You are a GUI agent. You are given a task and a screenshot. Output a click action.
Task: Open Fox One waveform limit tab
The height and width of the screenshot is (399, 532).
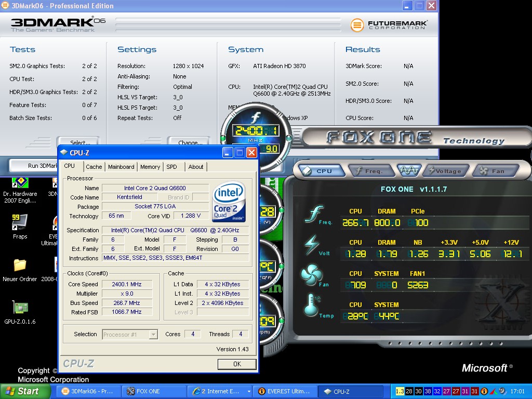pos(409,170)
